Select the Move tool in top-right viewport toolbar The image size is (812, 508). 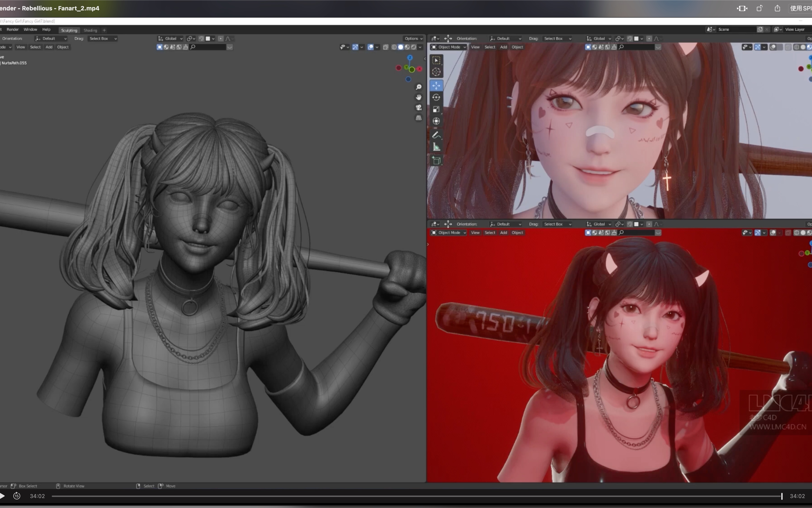click(436, 86)
